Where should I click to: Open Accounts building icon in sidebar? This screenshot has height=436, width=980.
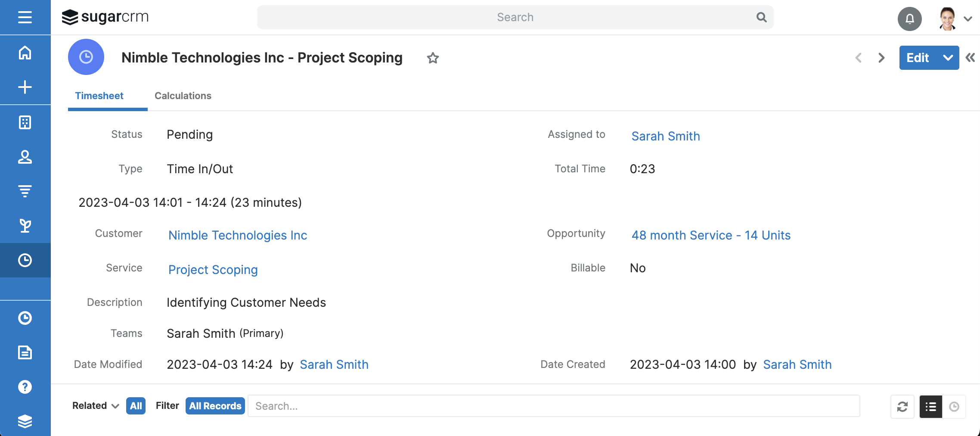25,122
